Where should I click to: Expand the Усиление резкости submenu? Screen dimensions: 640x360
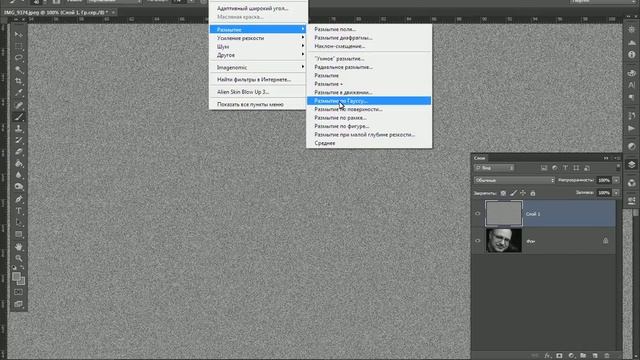pos(258,38)
